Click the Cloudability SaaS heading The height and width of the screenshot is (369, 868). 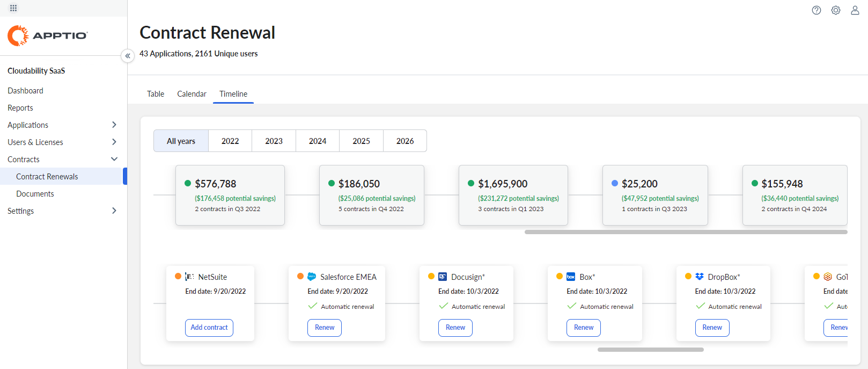point(36,71)
